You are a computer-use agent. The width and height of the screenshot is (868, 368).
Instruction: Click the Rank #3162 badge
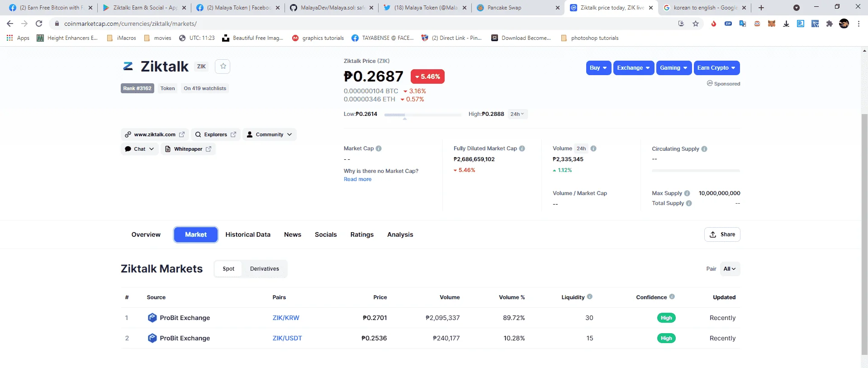click(x=138, y=88)
